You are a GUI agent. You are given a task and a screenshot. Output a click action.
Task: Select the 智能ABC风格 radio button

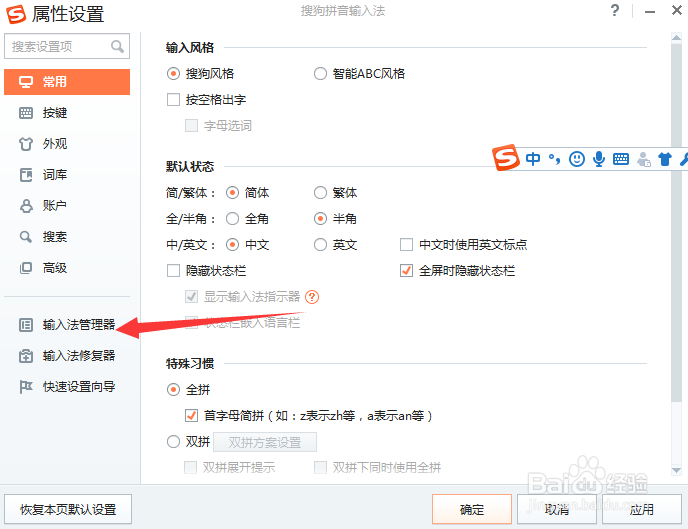pyautogui.click(x=320, y=74)
